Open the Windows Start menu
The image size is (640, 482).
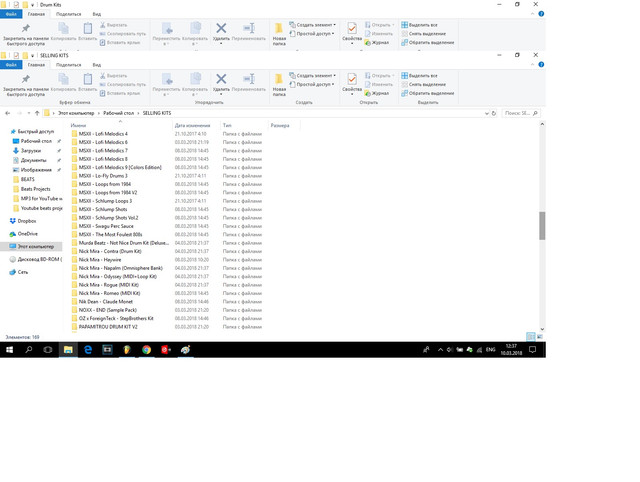point(9,350)
